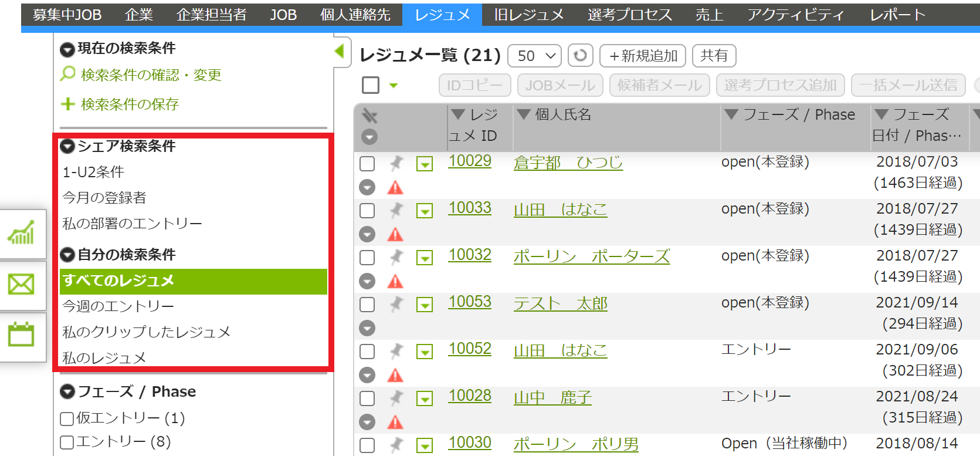980x456 pixels.
Task: Toggle the select-all checkbox above the table
Action: click(x=371, y=85)
